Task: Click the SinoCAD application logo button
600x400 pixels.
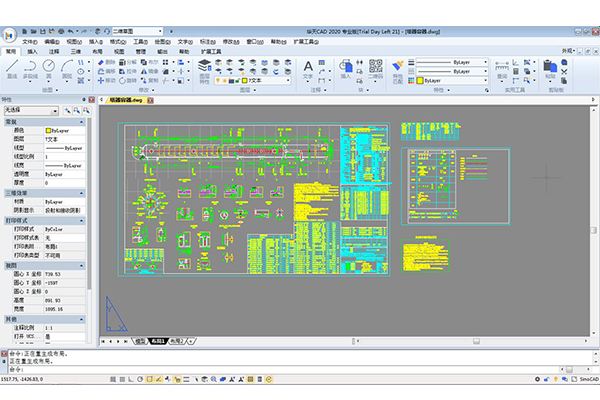Action: 9,36
